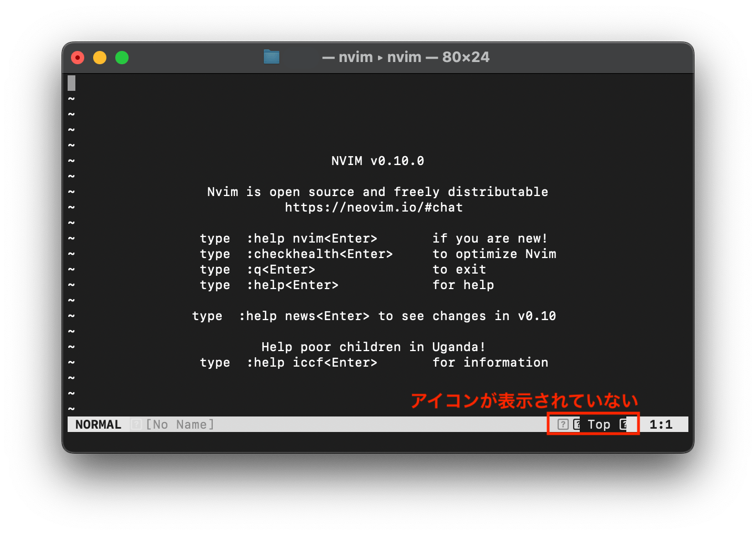The image size is (756, 535).
Task: Click the 'for help' text after :help<Enter>
Action: pyautogui.click(x=463, y=285)
